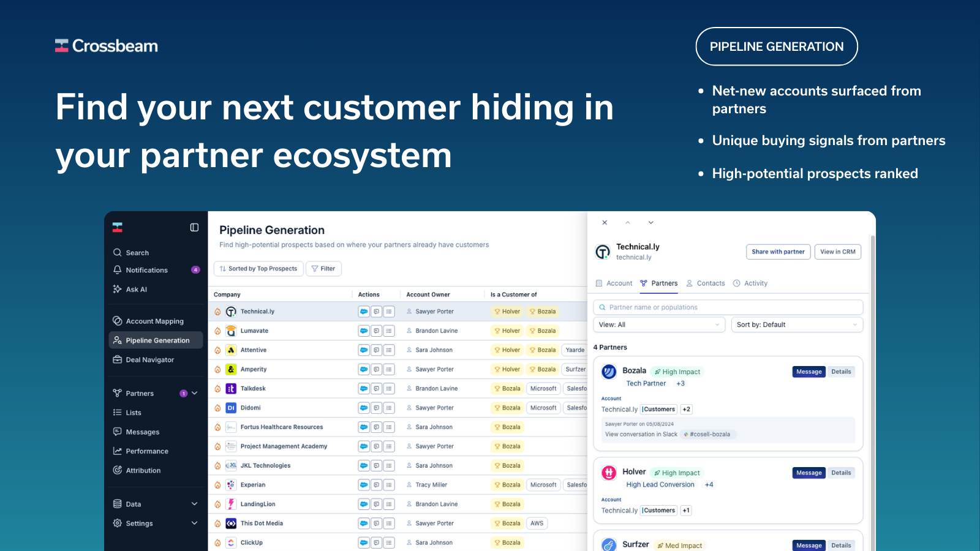Click the Account Owner column header
The height and width of the screenshot is (551, 980).
[428, 294]
